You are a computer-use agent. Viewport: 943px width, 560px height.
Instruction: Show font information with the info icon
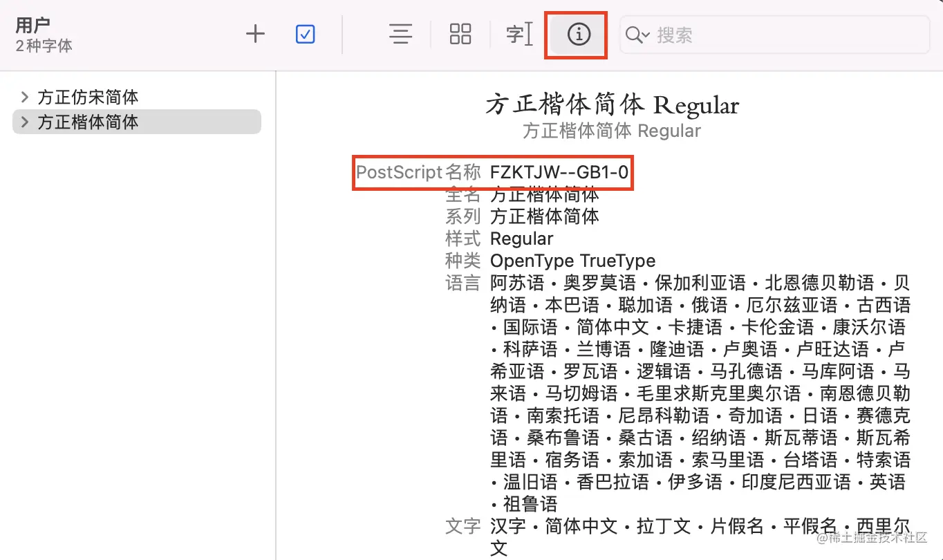(x=579, y=35)
